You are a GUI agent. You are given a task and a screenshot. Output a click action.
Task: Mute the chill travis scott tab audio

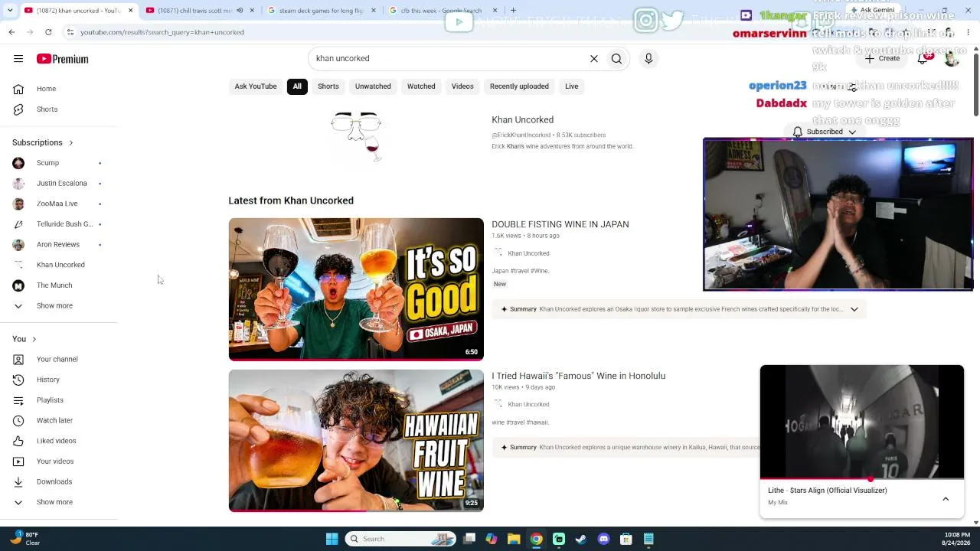[x=240, y=11]
